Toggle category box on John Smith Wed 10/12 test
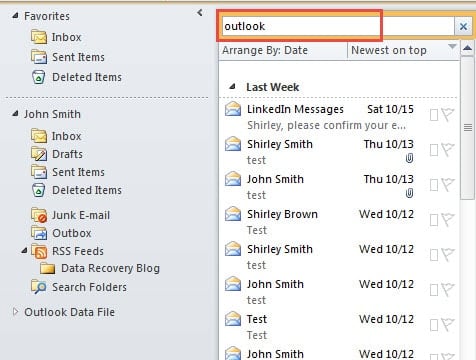 (434, 290)
